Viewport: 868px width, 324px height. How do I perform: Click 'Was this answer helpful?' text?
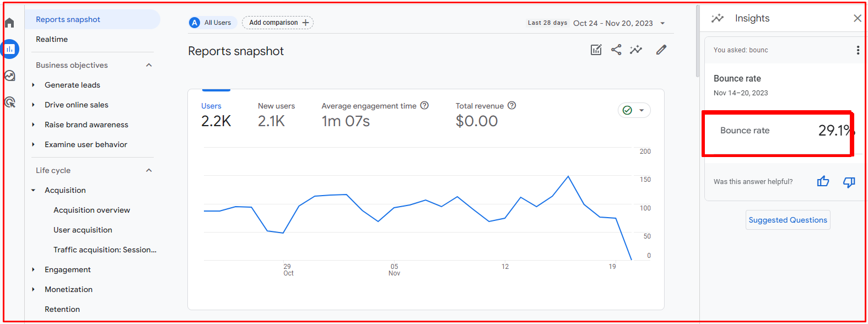tap(753, 182)
